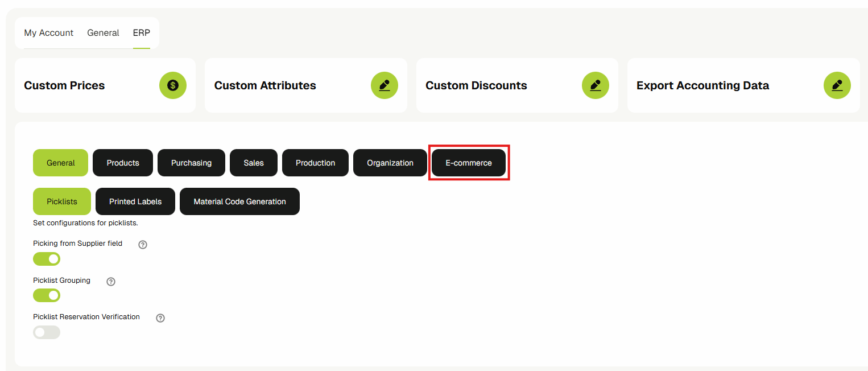Enable the Picklist Reservation Verification toggle
Viewport: 868px width, 371px height.
pos(47,332)
